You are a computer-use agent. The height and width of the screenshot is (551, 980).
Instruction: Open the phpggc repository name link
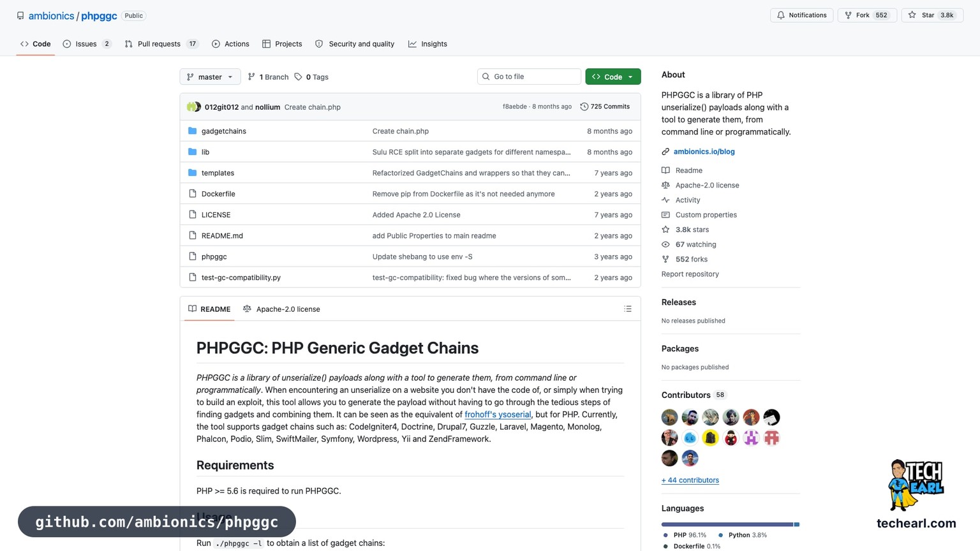[99, 16]
